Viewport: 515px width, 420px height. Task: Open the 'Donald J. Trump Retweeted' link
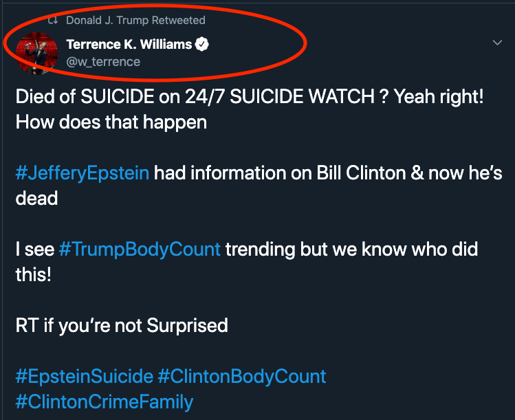click(x=135, y=21)
